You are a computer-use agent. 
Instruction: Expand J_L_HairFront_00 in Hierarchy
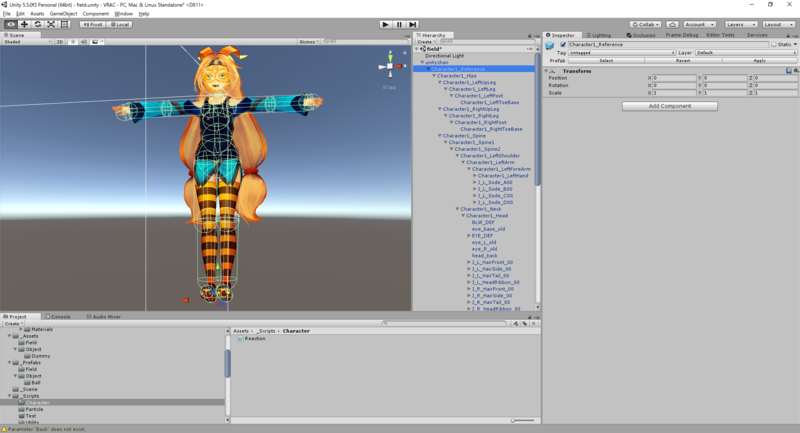click(469, 262)
